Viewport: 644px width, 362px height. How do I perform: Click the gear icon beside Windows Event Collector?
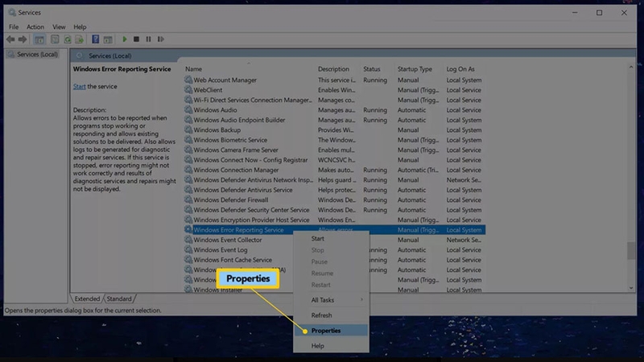(x=188, y=240)
